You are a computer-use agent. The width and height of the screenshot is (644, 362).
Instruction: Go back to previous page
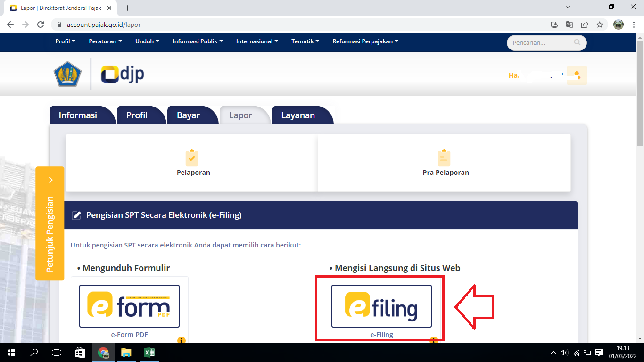point(10,25)
